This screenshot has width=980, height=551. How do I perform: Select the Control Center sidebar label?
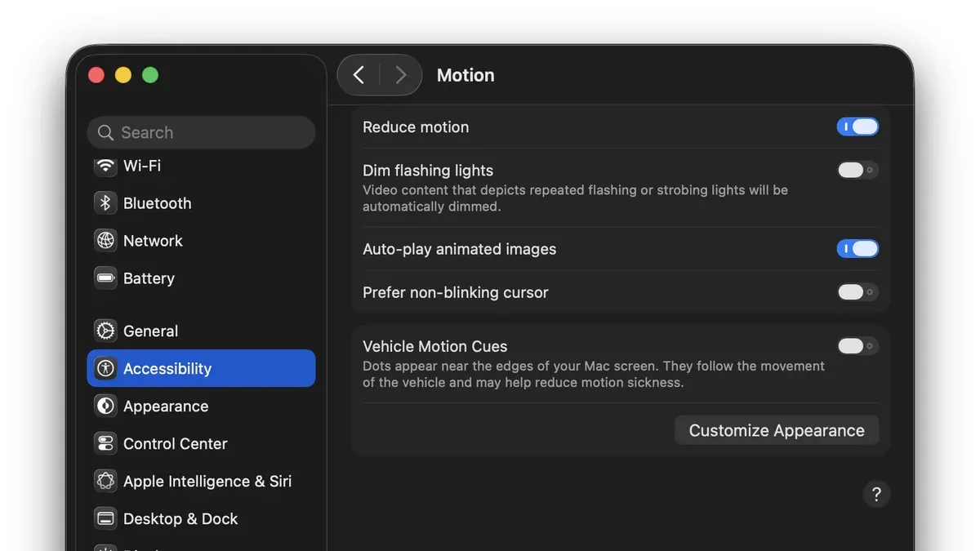coord(176,444)
